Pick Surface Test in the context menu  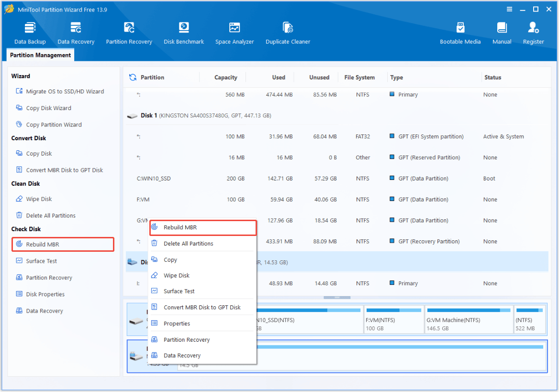202,291
